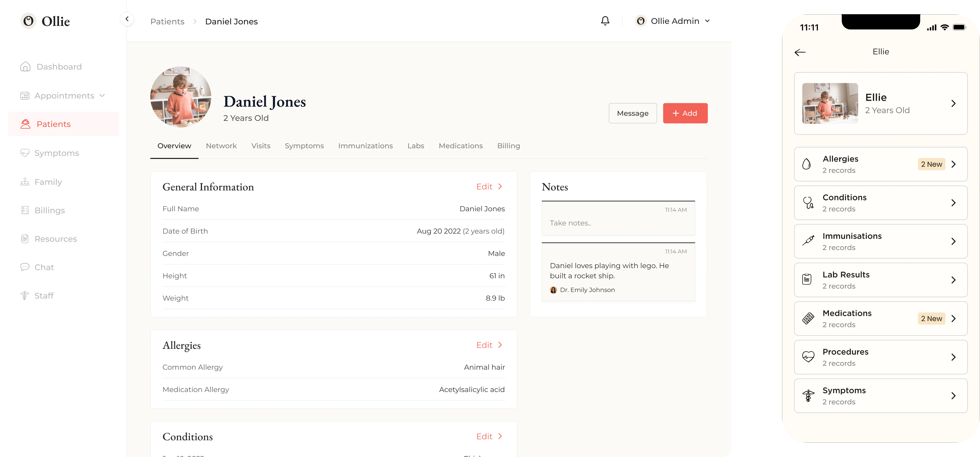
Task: Tap the Procedures heartbeat icon on mobile
Action: tap(808, 356)
